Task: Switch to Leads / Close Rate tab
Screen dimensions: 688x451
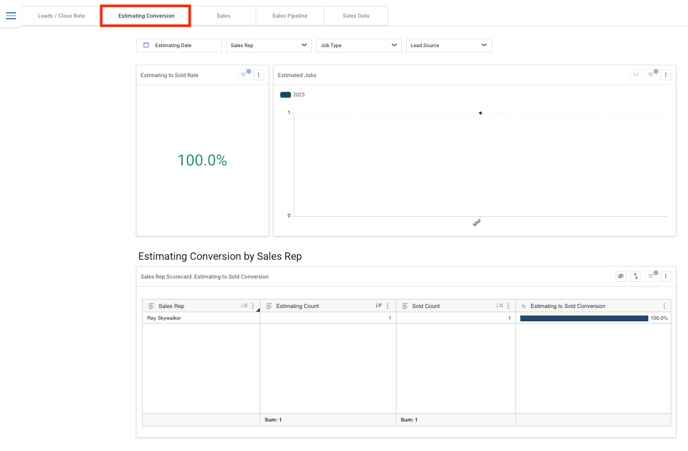Action: pos(61,16)
